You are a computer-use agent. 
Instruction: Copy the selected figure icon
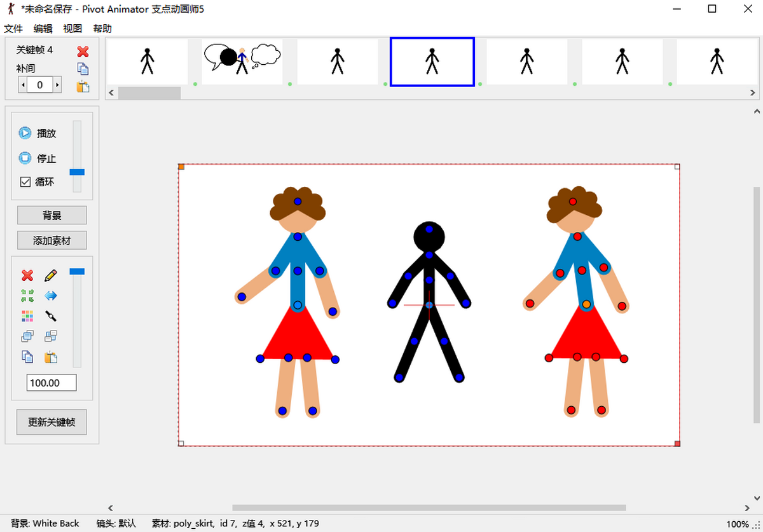tap(27, 357)
